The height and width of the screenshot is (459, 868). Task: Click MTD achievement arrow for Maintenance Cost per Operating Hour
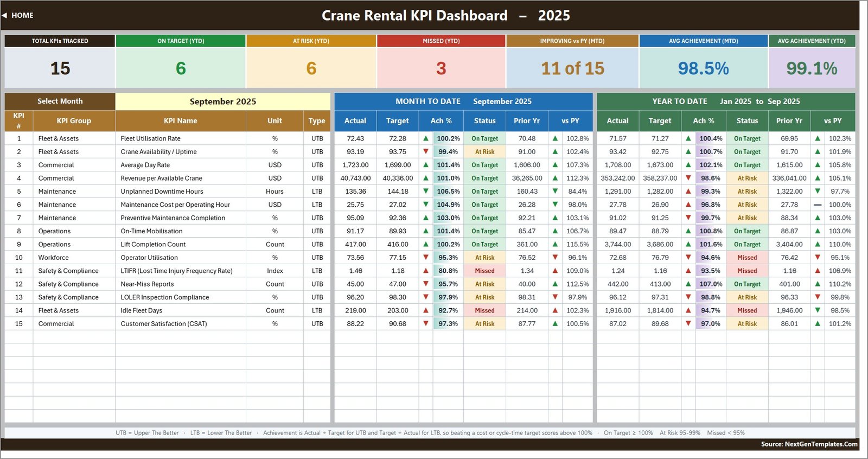pos(426,205)
